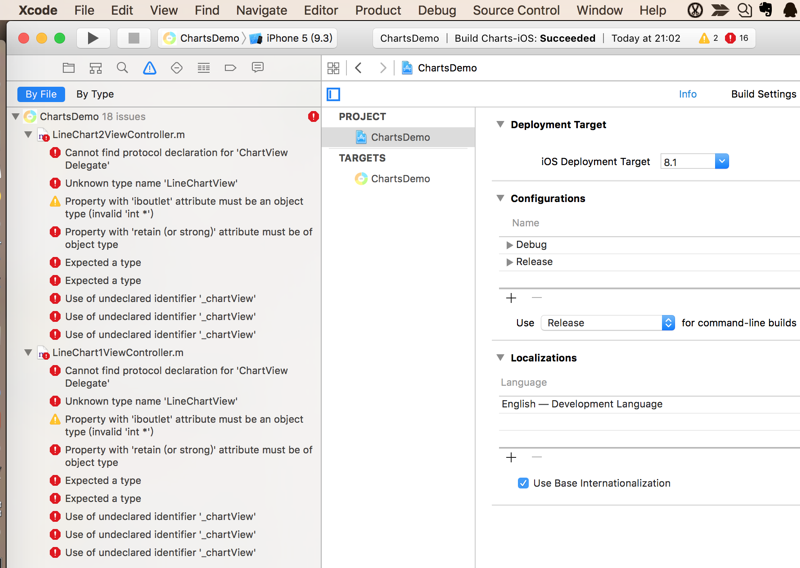Open the Project navigator folder icon
Viewport: 800px width, 568px height.
(x=69, y=68)
